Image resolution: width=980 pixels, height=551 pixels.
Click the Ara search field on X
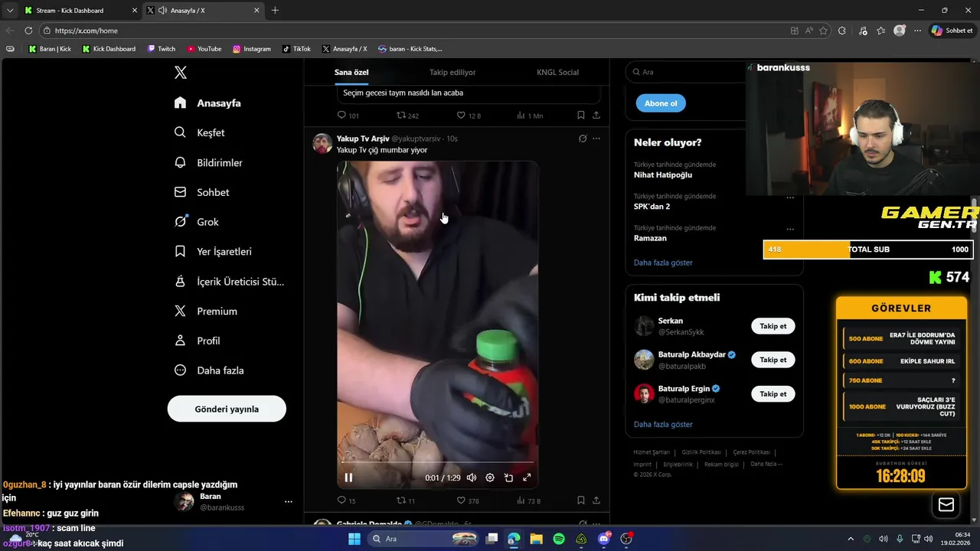(685, 72)
